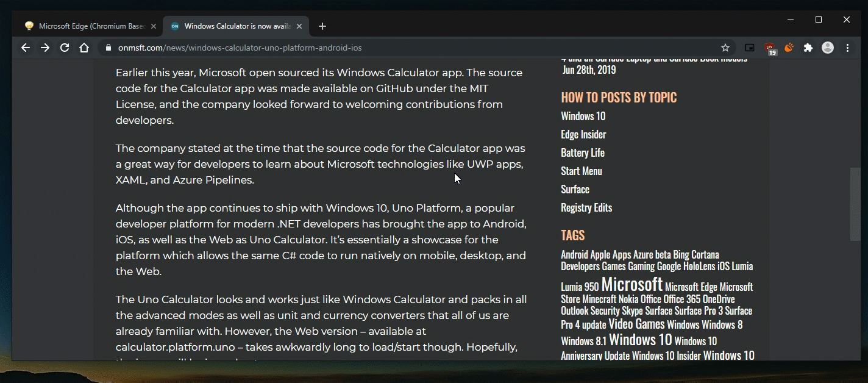The width and height of the screenshot is (868, 383).
Task: Select the beta tag
Action: (663, 254)
